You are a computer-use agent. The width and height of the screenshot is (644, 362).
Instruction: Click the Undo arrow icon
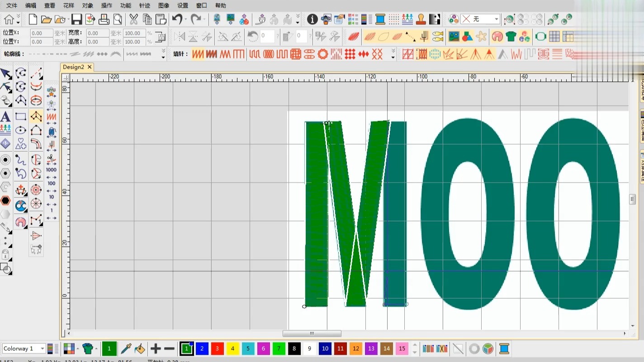(x=177, y=19)
